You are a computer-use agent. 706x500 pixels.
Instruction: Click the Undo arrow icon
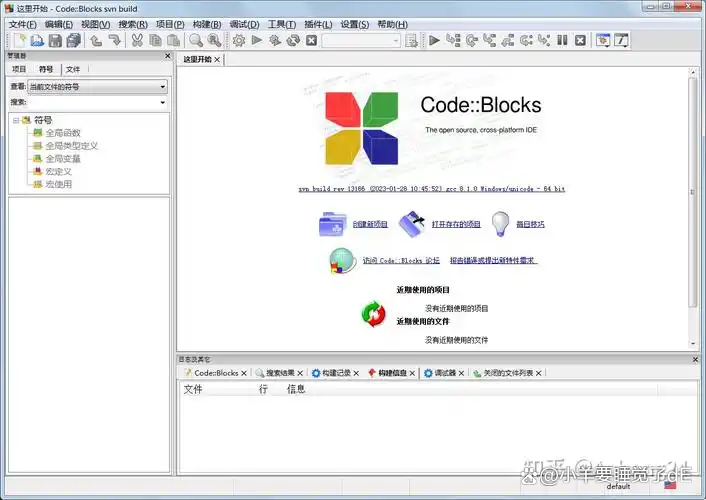pos(95,41)
